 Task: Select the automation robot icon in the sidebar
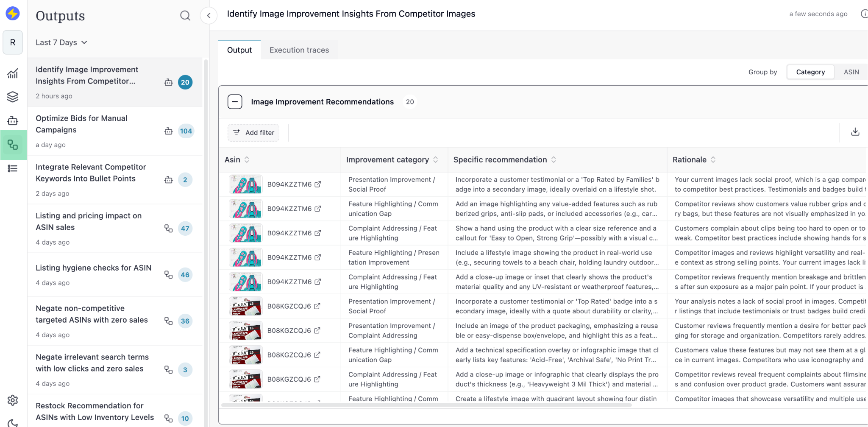(13, 120)
